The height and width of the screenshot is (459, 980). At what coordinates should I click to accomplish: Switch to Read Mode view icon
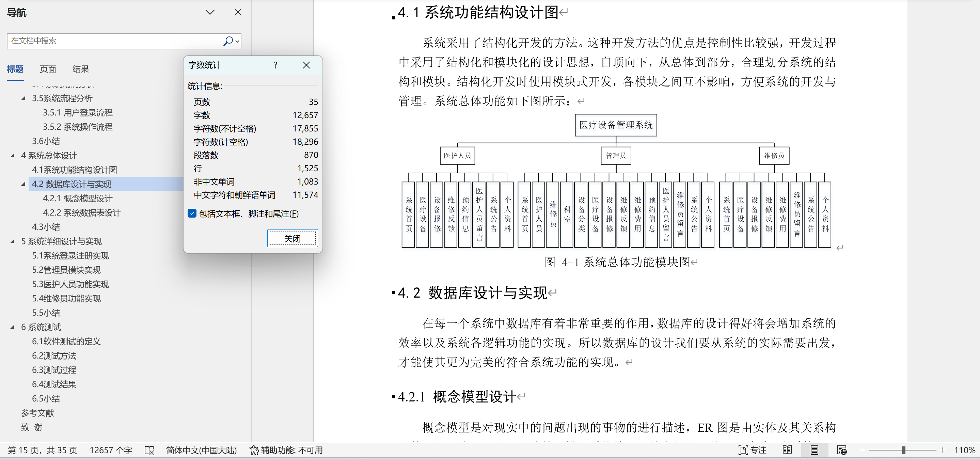pos(787,450)
